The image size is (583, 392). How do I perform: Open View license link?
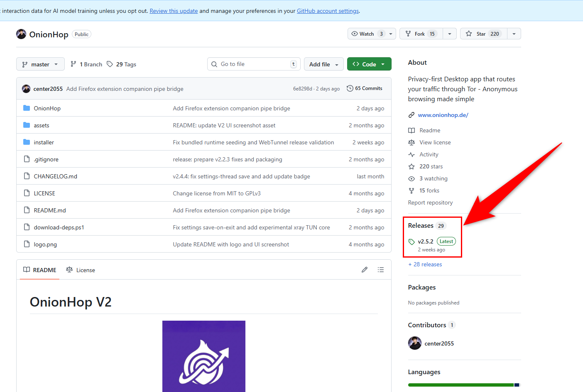point(435,142)
